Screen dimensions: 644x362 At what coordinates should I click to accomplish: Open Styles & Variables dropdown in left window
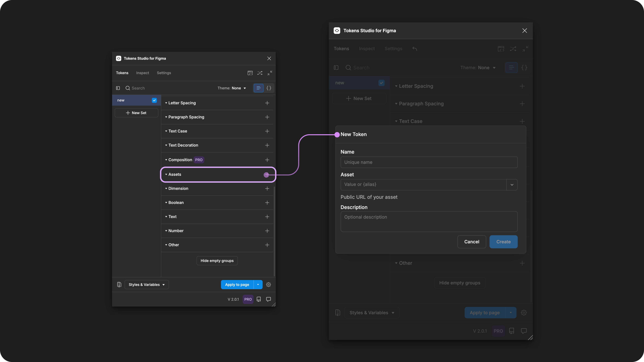pos(147,285)
